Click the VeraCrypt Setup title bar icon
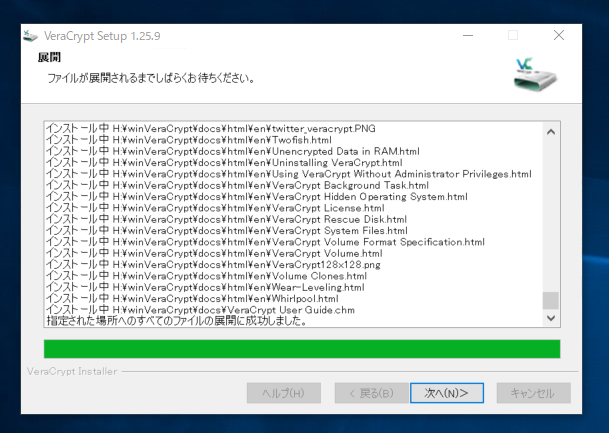The image size is (609, 433). [29, 37]
